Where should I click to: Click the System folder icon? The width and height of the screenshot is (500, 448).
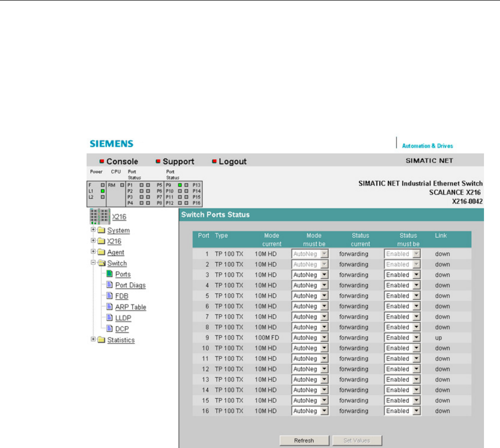[x=102, y=230]
